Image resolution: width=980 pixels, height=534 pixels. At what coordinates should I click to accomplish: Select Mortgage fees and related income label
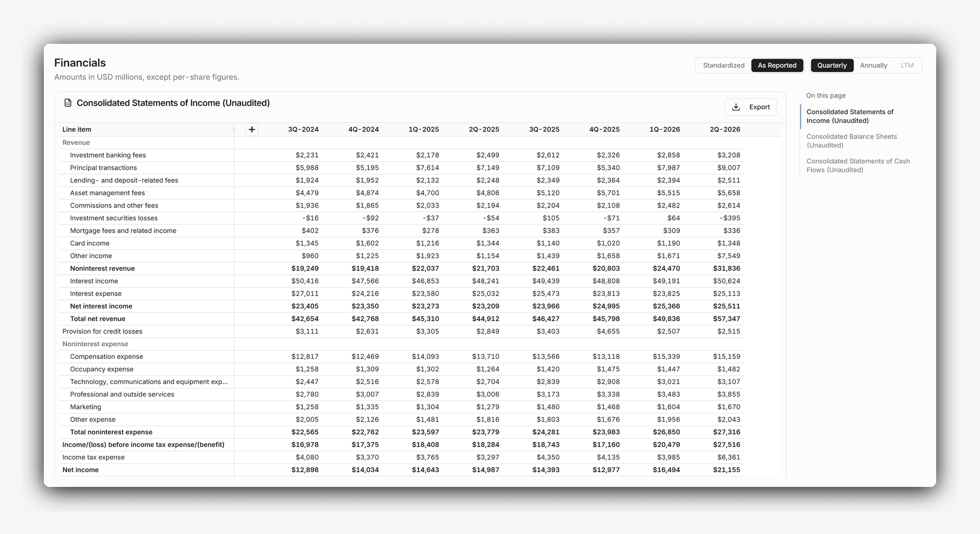pos(123,231)
